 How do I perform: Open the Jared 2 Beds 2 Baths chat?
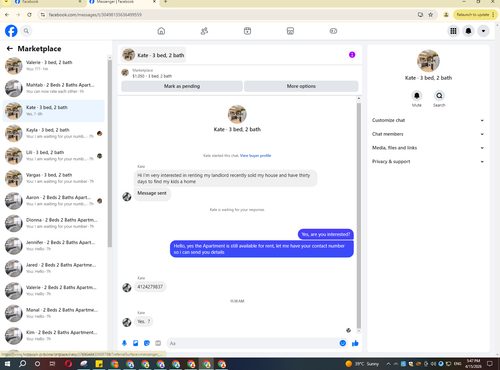[54, 268]
